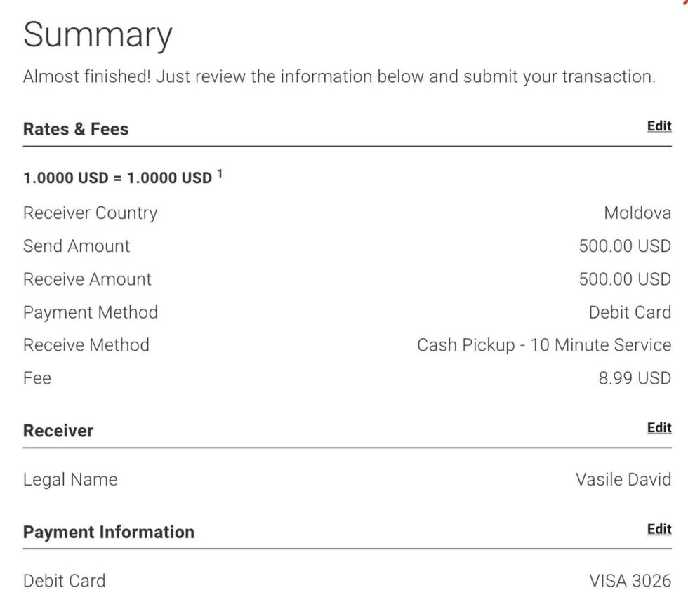Click Edit link beside the Receiver heading

pyautogui.click(x=659, y=428)
